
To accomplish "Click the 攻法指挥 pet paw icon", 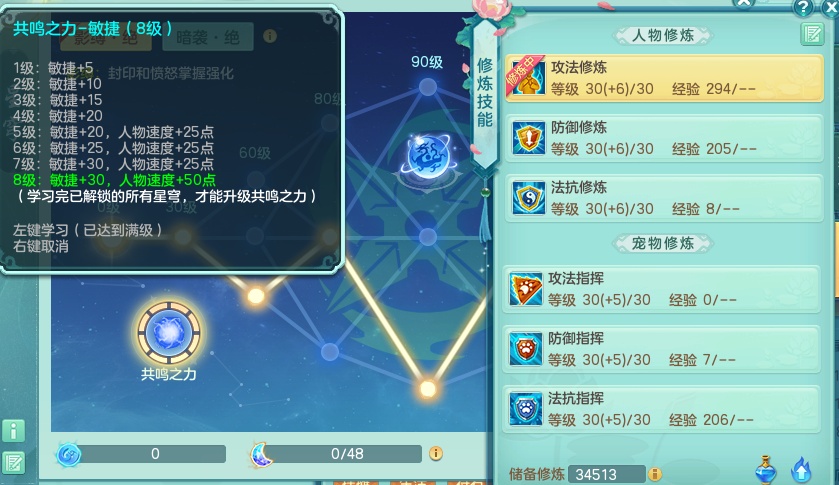I will coord(525,289).
